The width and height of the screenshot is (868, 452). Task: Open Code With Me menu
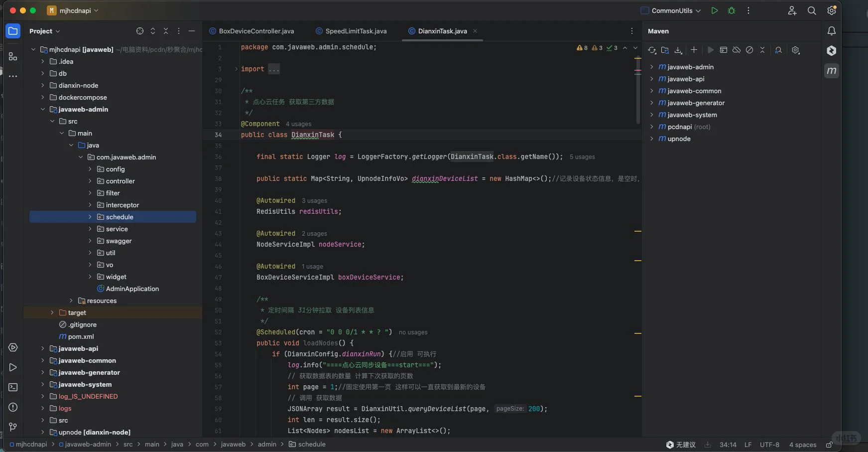(792, 10)
